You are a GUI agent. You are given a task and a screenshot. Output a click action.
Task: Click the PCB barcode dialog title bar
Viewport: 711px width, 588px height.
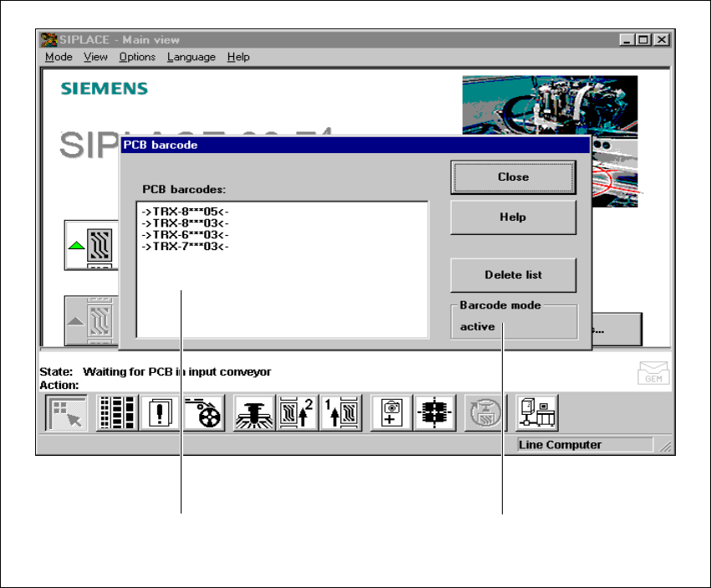355,145
